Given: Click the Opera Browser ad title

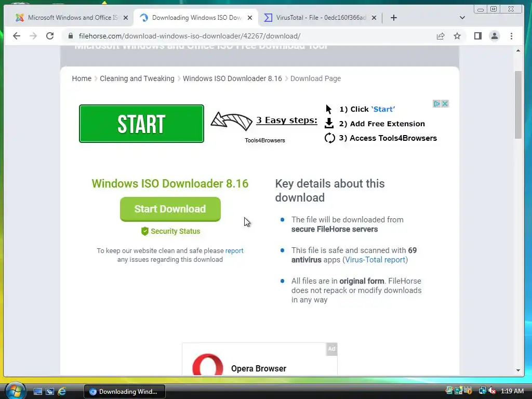Looking at the screenshot, I should tap(259, 368).
